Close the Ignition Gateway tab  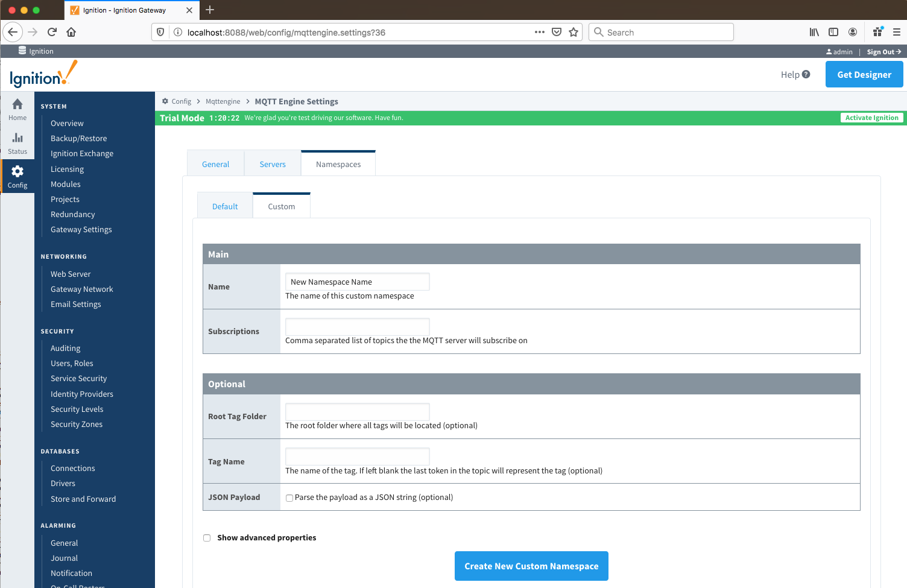189,10
